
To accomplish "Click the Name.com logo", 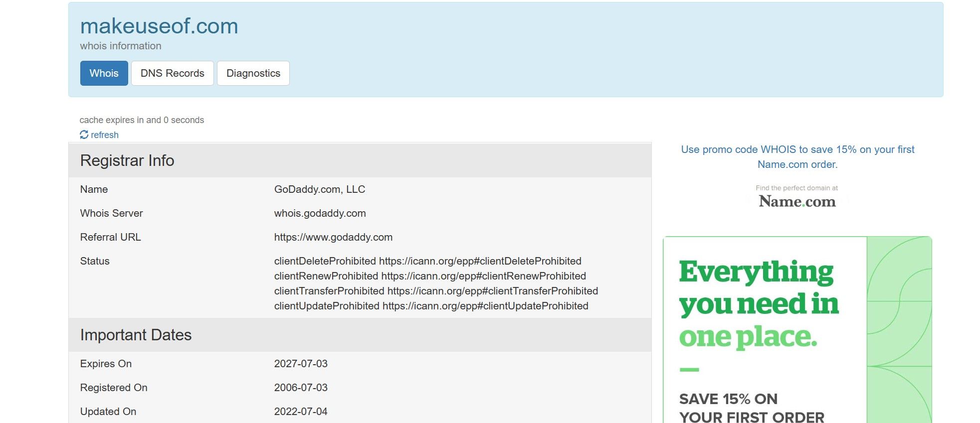I will 797,201.
